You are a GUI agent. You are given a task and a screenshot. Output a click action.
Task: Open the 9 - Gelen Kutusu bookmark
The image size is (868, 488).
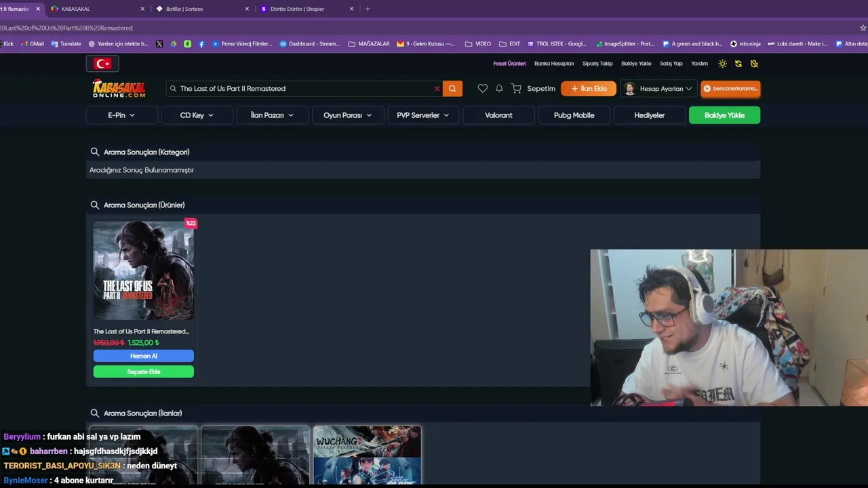click(x=427, y=43)
